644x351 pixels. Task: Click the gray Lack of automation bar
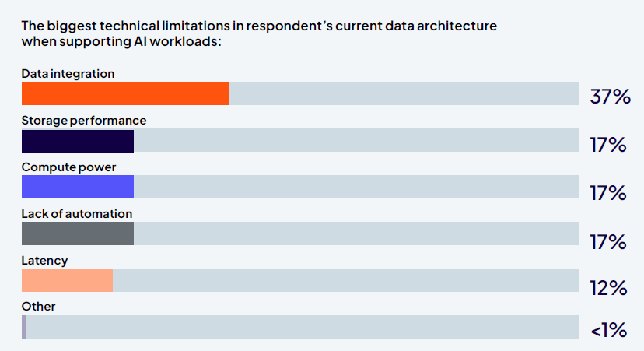[78, 233]
